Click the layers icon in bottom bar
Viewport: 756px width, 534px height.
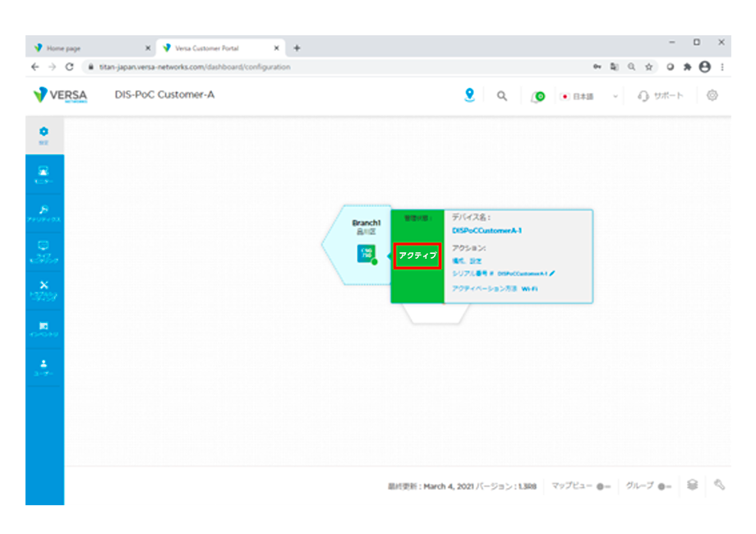coord(693,486)
